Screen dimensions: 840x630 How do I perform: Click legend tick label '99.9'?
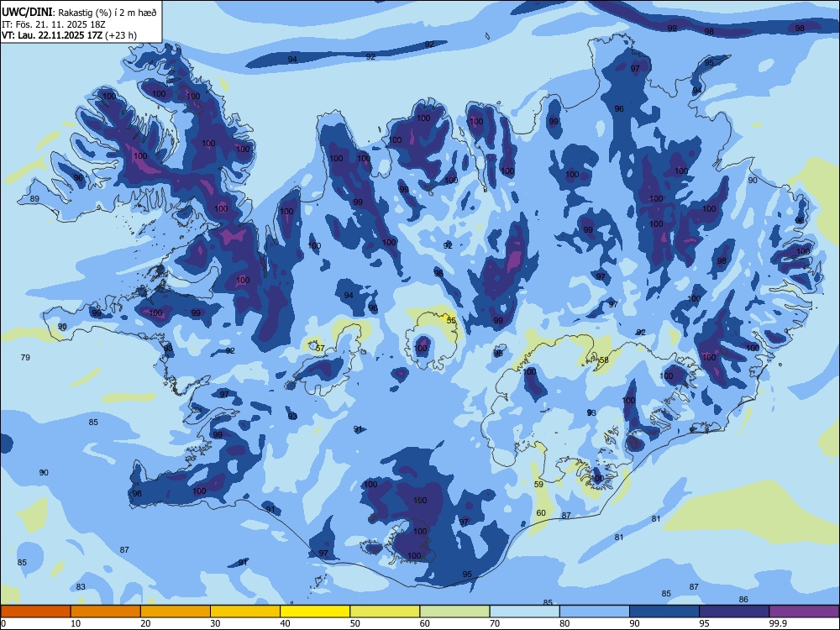click(777, 623)
